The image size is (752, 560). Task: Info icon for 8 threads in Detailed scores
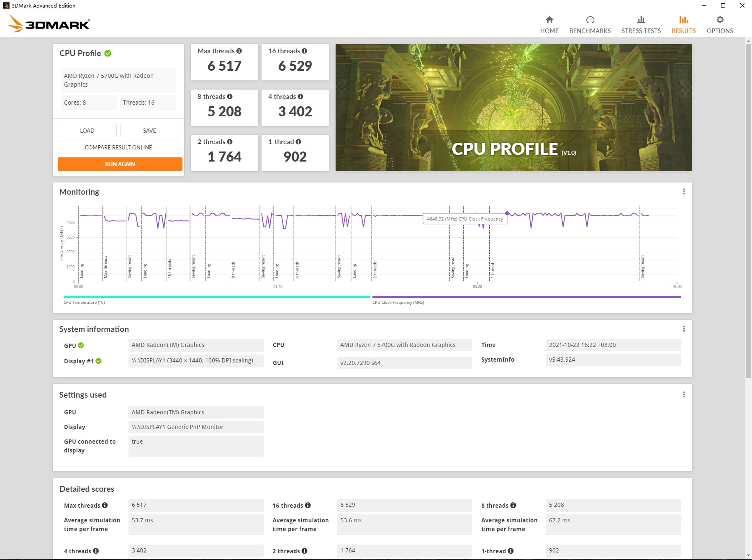coord(513,505)
